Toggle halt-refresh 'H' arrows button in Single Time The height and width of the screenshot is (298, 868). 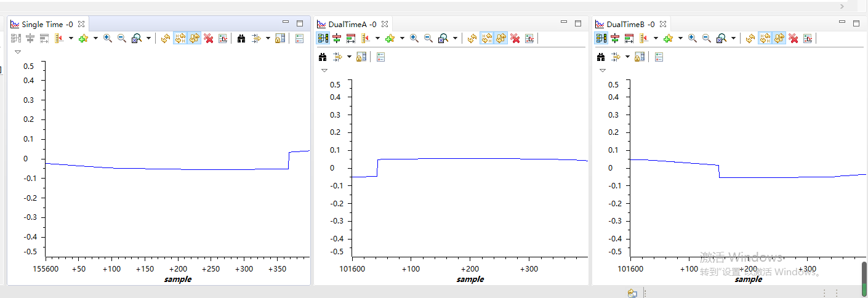180,38
